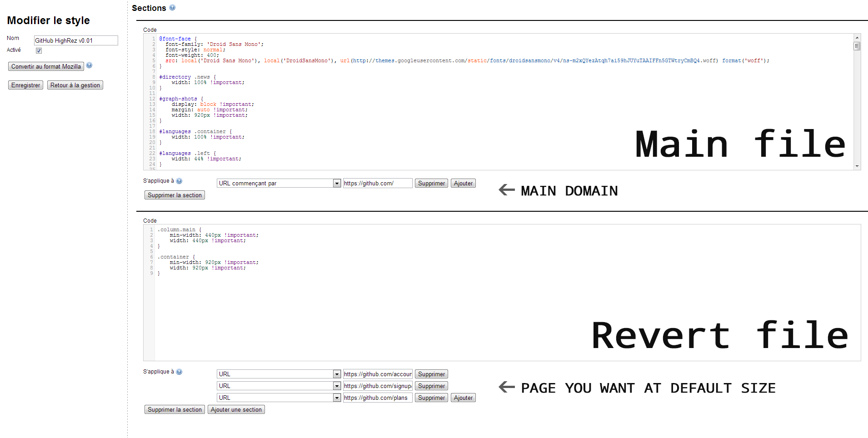Click the Enregistrer button
The width and height of the screenshot is (868, 438).
point(25,85)
